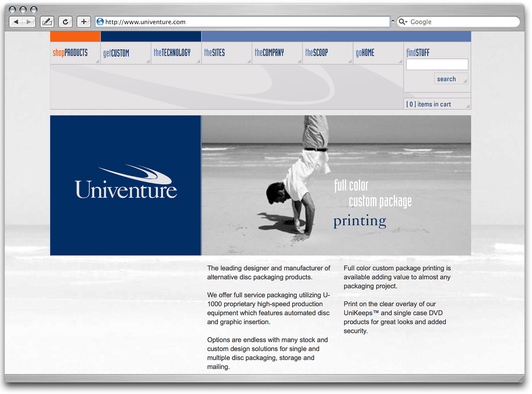This screenshot has height=394, width=532.
Task: Click the edit pencil toolbar icon
Action: coord(47,22)
